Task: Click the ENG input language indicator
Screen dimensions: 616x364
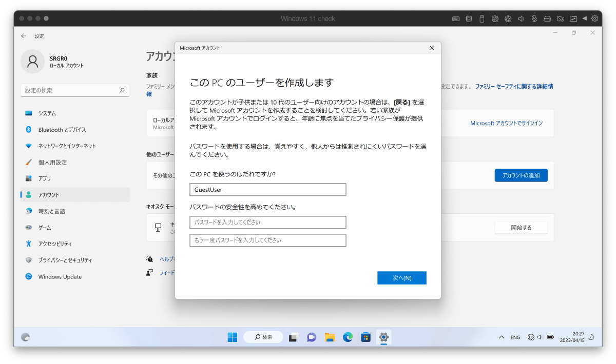Action: coord(515,337)
